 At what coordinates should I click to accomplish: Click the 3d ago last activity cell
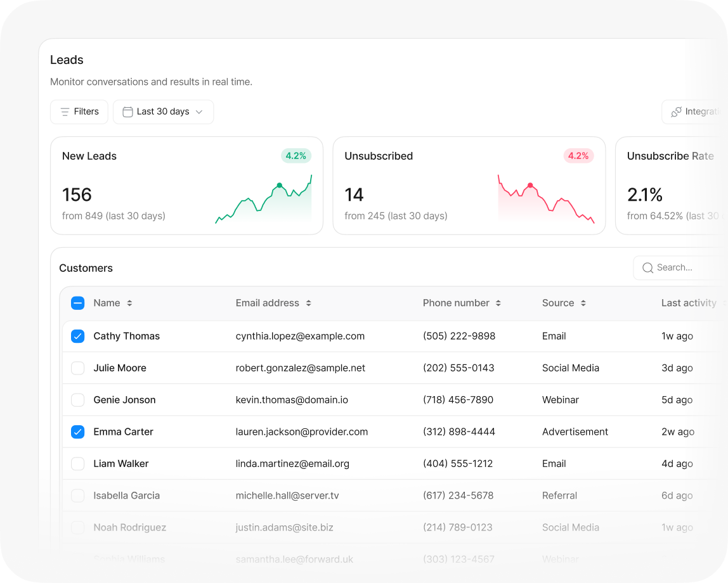coord(677,368)
